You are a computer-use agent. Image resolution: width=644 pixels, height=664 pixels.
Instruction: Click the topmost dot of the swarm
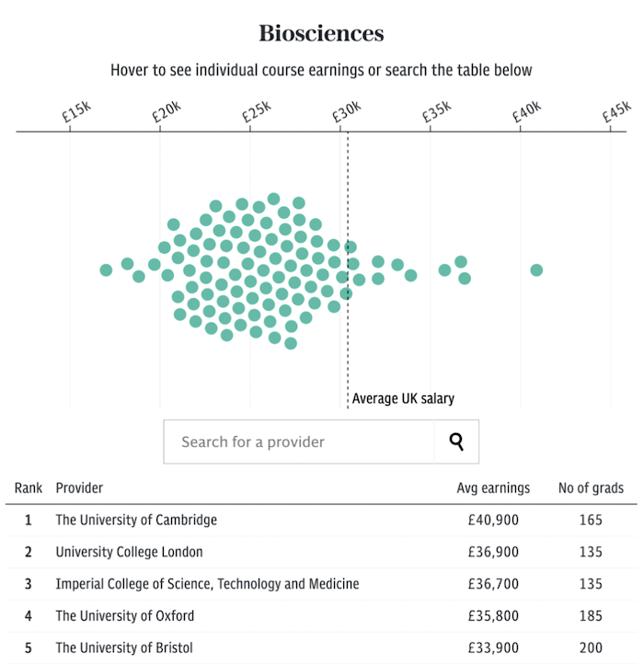pyautogui.click(x=274, y=199)
